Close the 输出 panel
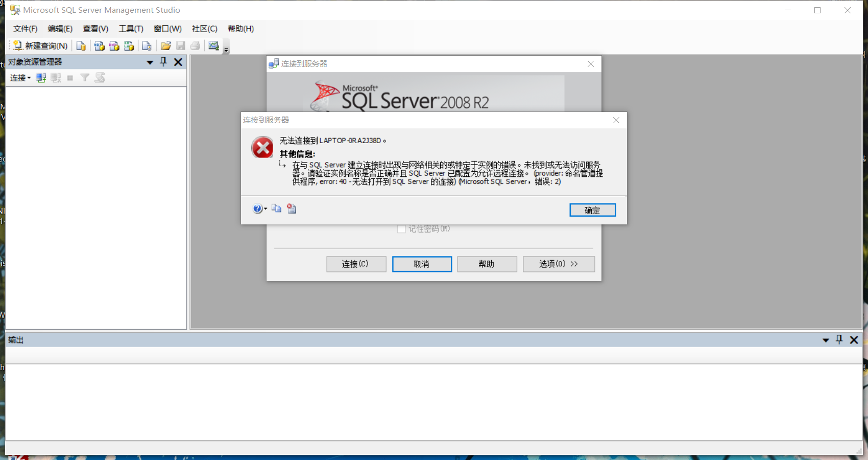This screenshot has height=460, width=868. coord(854,340)
